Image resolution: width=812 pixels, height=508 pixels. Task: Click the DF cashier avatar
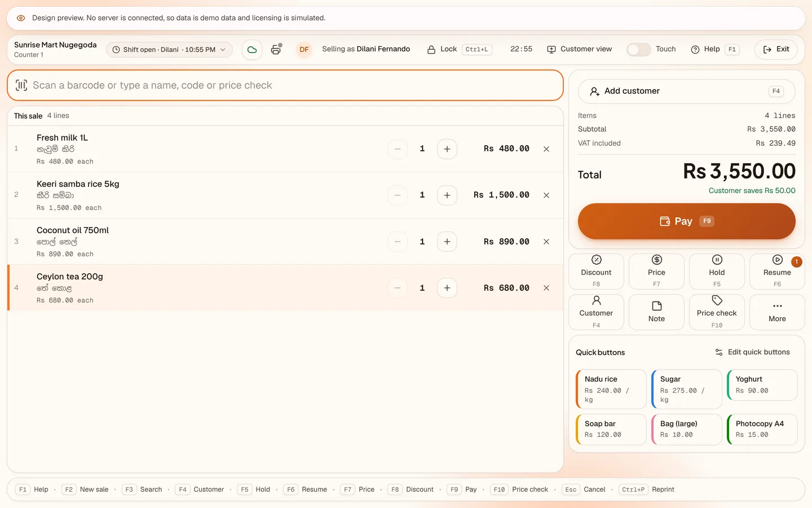[x=304, y=50]
